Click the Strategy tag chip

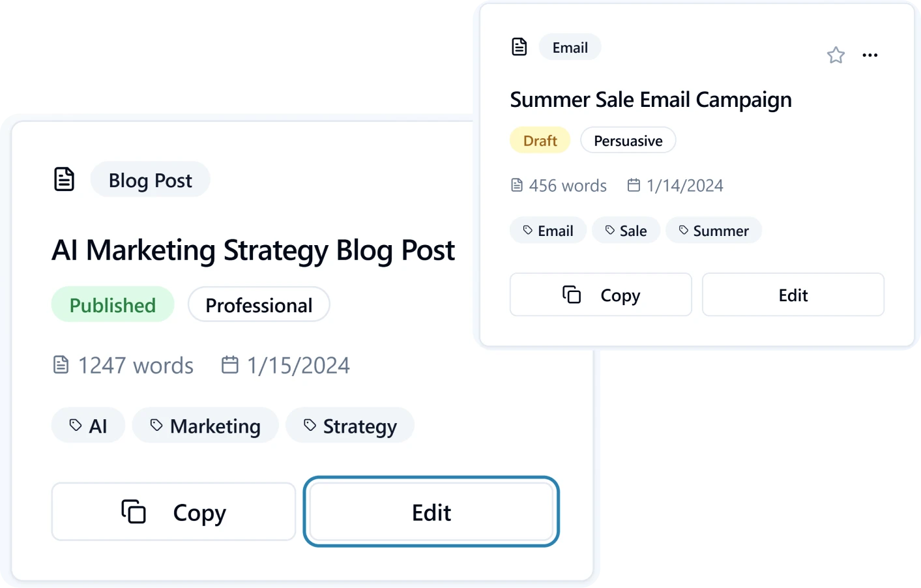(x=350, y=425)
